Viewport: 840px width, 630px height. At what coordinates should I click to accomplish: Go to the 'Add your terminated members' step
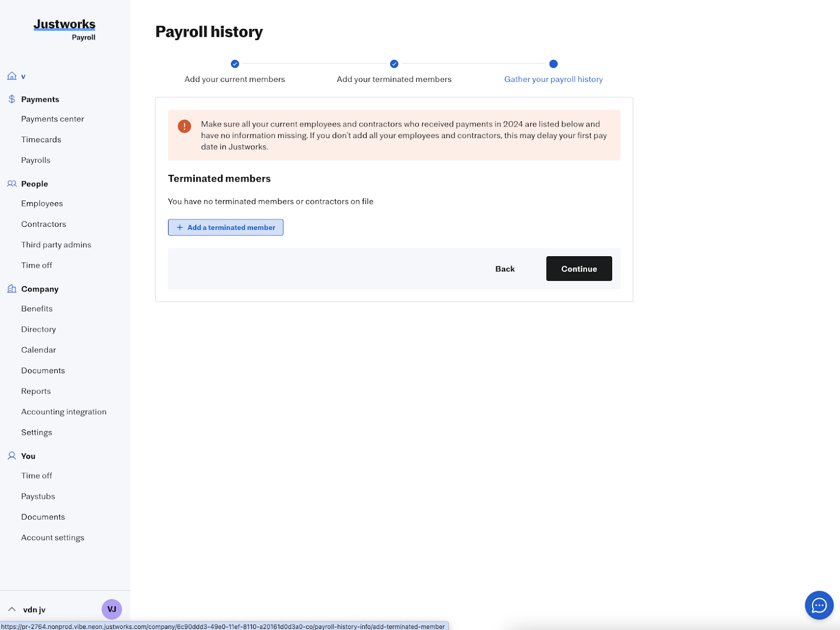coord(394,64)
